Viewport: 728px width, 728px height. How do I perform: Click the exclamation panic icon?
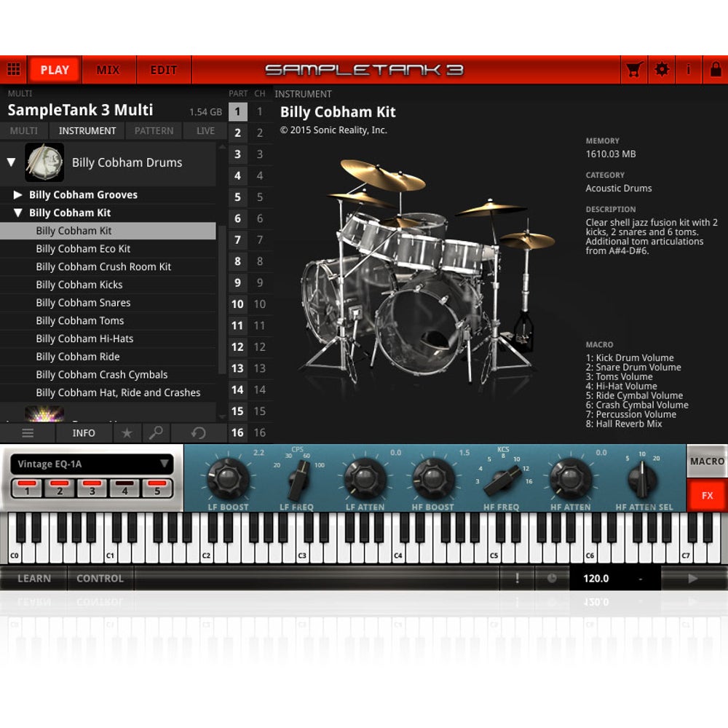point(517,578)
